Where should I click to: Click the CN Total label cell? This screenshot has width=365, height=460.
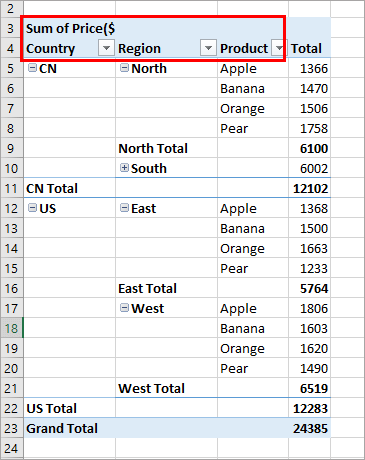pos(70,188)
